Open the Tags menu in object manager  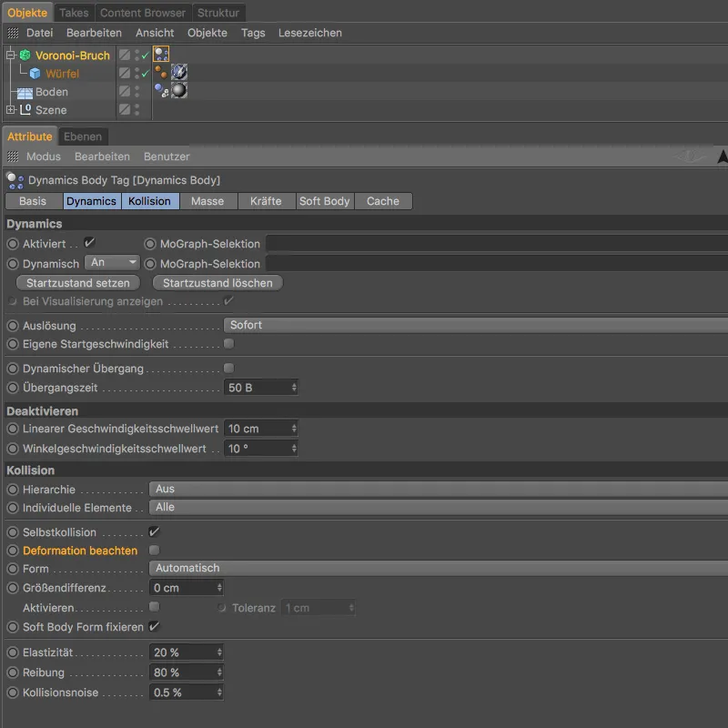pos(252,33)
